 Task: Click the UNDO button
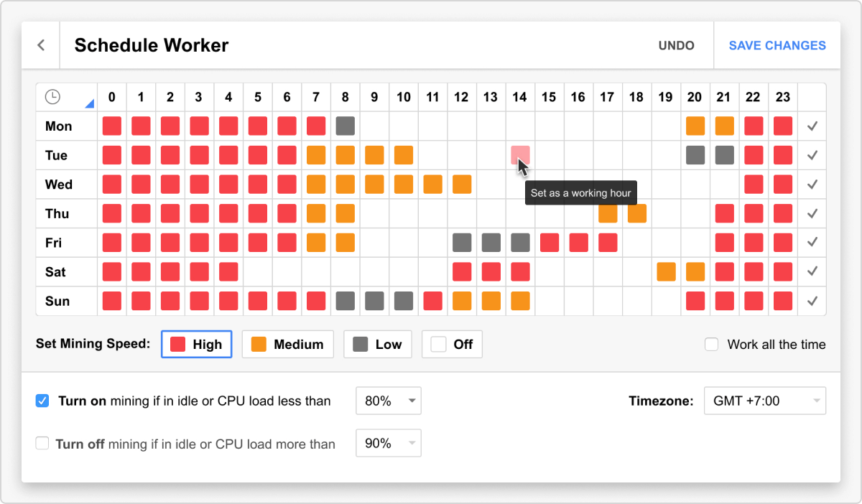tap(676, 45)
